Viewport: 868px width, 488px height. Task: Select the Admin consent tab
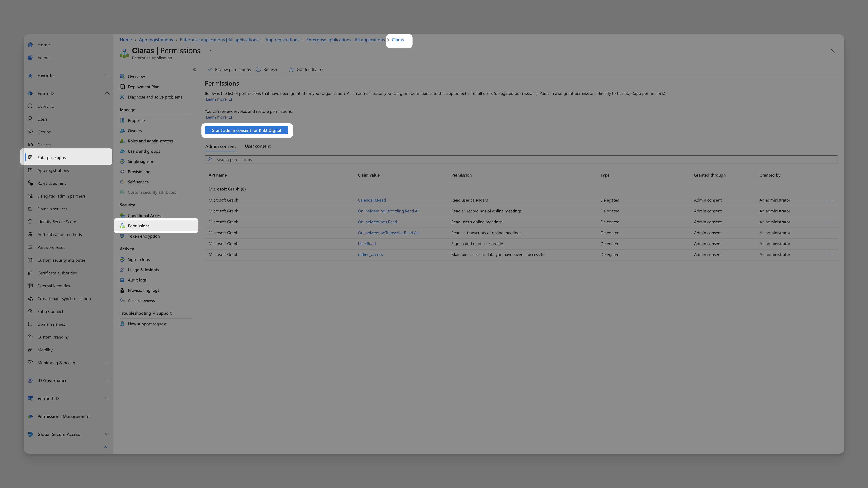220,146
